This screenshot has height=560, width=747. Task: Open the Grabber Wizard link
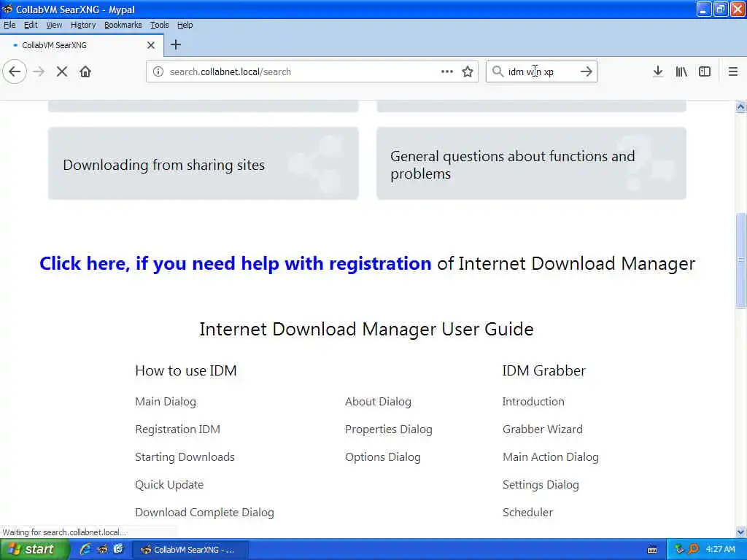542,429
